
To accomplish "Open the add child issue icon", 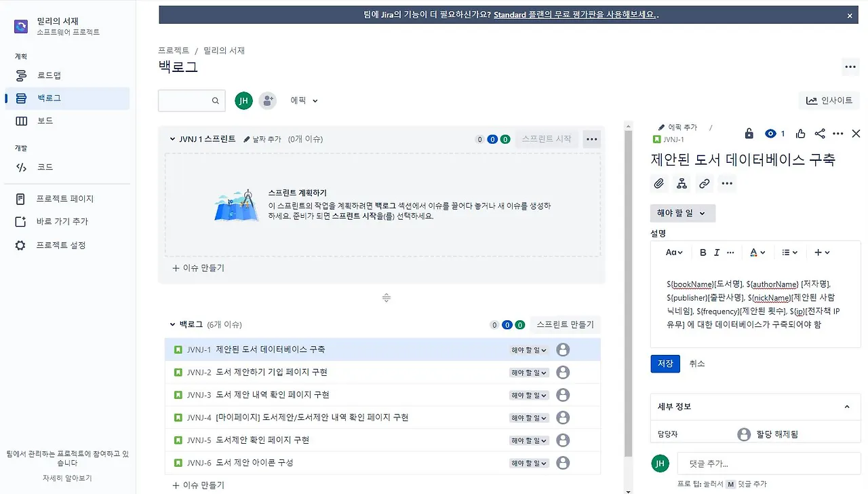I will (x=682, y=183).
